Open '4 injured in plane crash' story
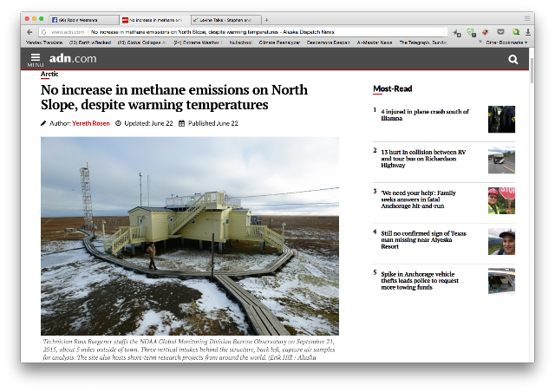555x392 pixels. click(425, 114)
